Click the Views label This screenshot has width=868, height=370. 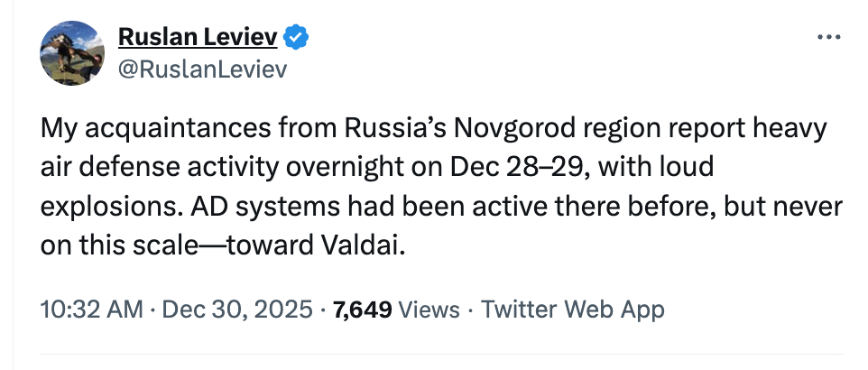point(429,310)
